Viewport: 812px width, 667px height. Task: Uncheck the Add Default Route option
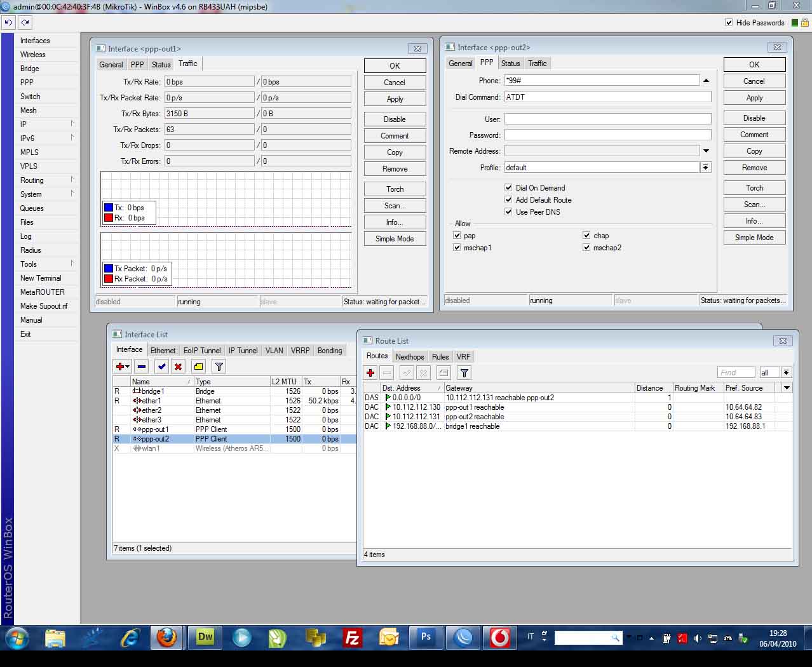tap(508, 200)
